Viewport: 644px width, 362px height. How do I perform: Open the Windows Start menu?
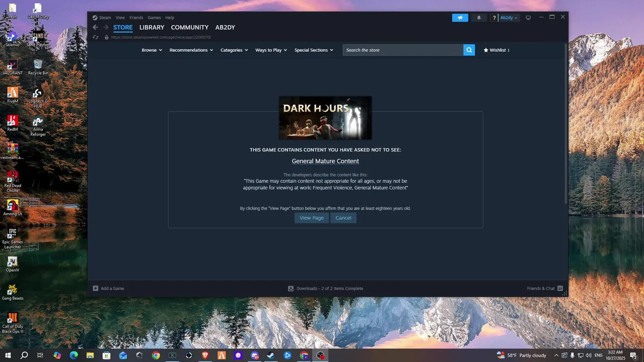(8, 355)
